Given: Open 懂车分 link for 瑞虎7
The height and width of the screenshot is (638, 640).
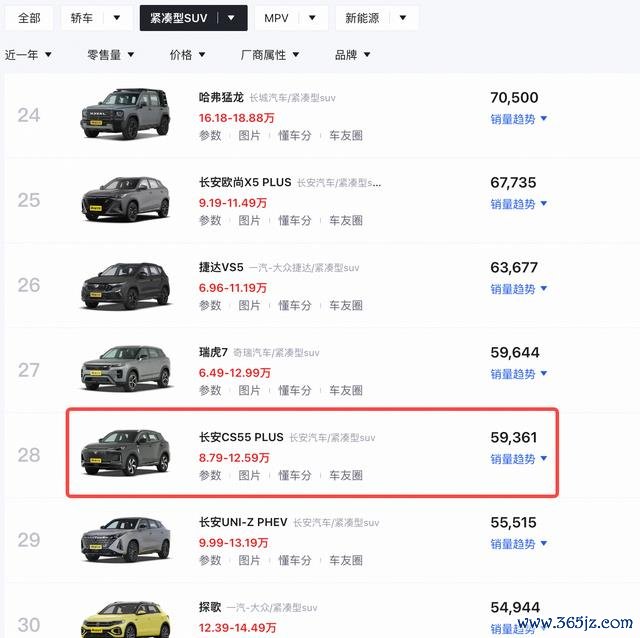Looking at the screenshot, I should point(294,390).
